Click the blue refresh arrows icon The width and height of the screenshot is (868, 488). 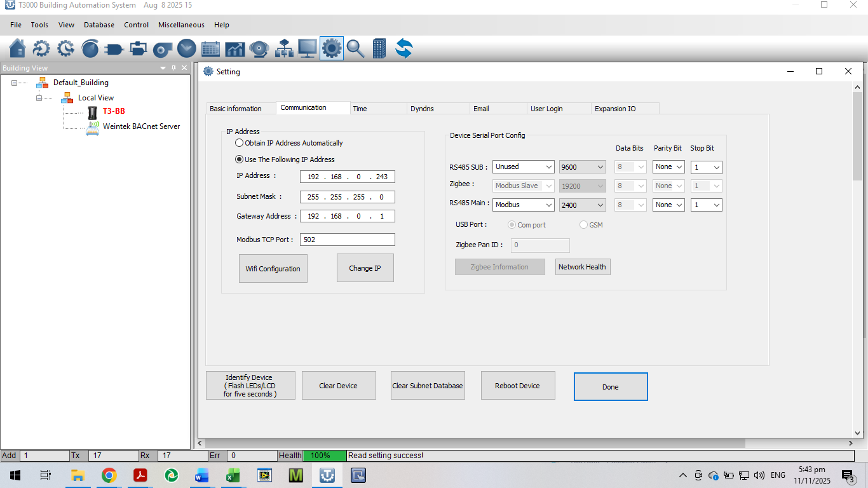pos(403,48)
